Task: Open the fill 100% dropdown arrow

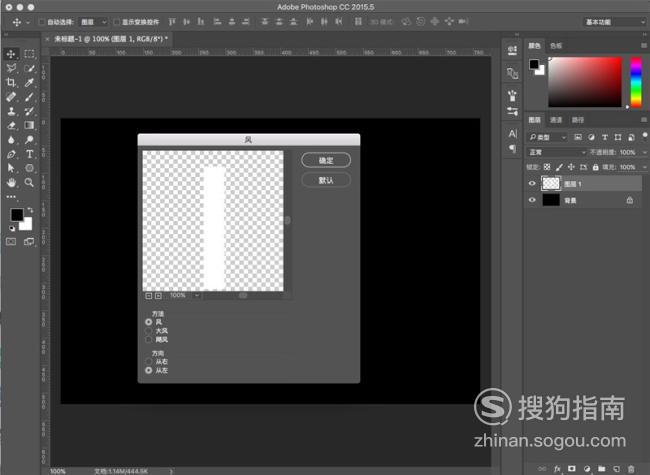Action: 645,167
